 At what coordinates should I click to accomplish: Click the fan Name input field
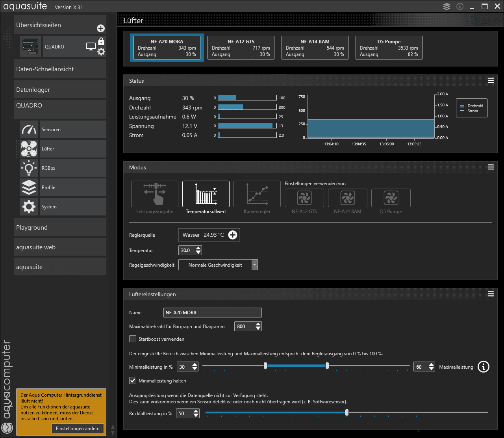[x=213, y=312]
